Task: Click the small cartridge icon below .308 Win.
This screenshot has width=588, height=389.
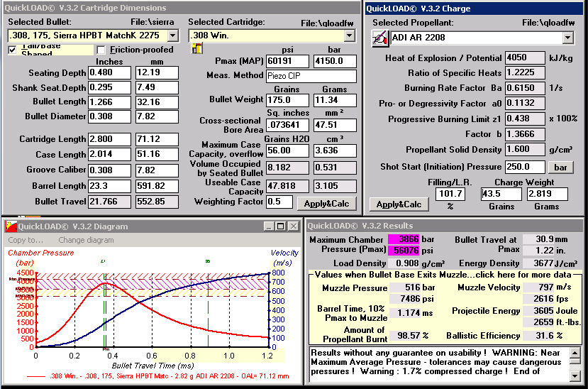Action: [197, 48]
